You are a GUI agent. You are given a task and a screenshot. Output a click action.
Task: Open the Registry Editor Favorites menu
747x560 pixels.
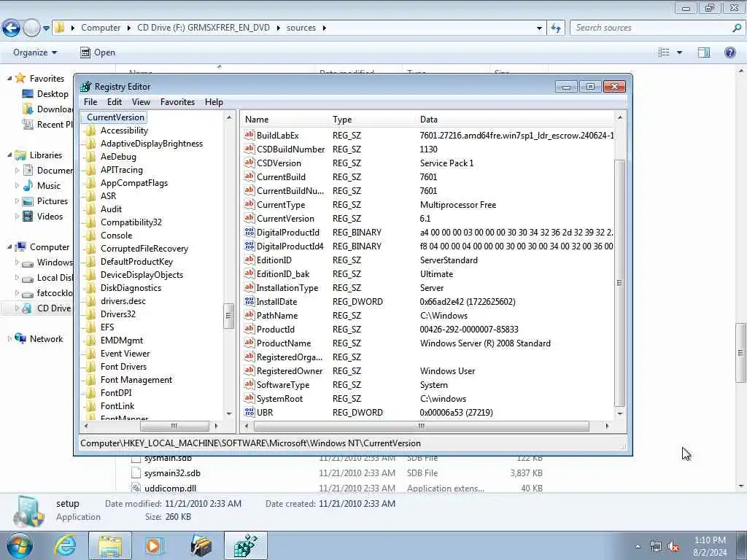click(178, 102)
